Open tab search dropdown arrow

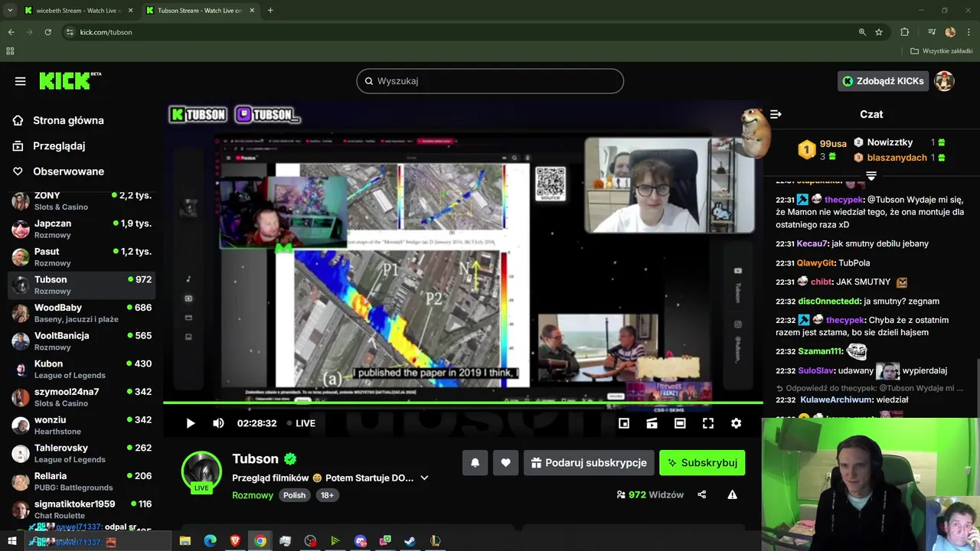point(10,11)
